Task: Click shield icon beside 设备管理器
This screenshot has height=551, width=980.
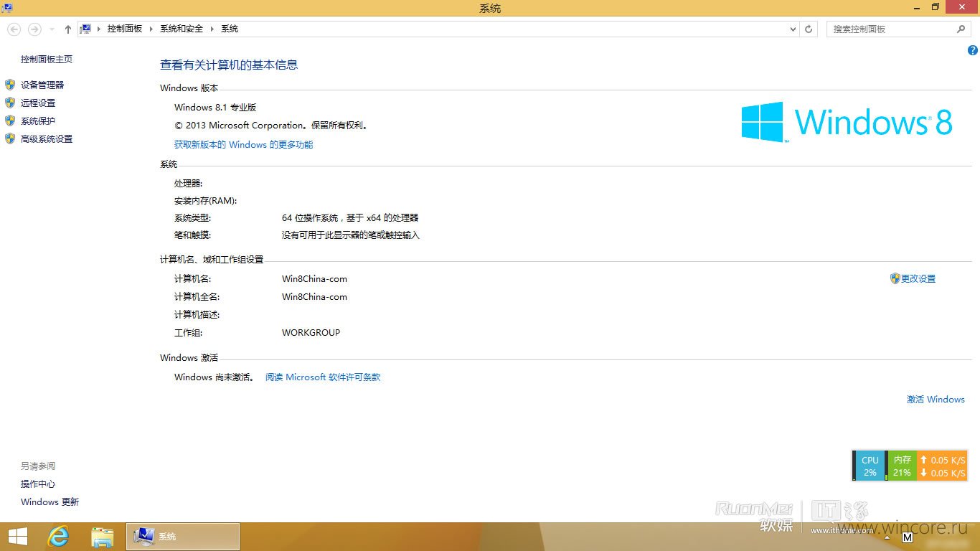Action: pos(10,85)
